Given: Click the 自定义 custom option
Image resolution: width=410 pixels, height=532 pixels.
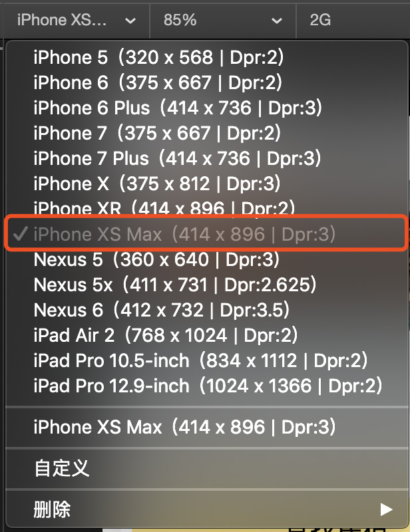Looking at the screenshot, I should [x=206, y=469].
